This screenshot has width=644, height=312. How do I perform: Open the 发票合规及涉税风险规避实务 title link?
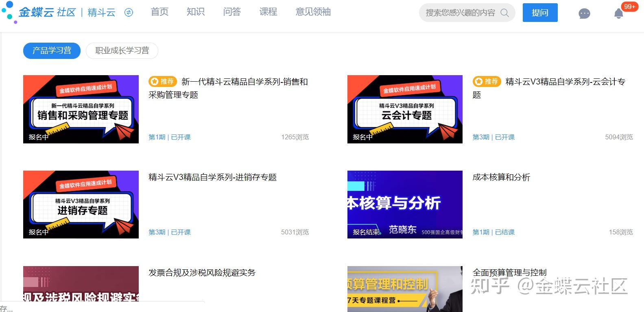[x=202, y=273]
